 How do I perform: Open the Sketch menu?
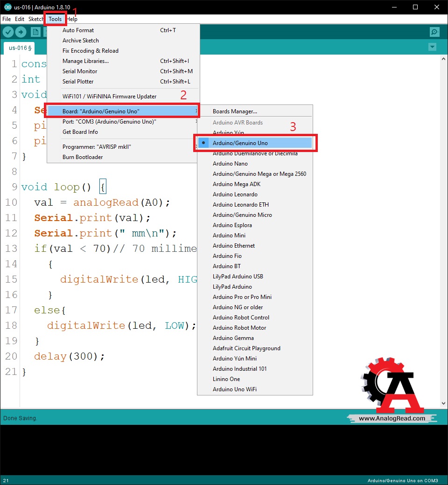pyautogui.click(x=36, y=19)
